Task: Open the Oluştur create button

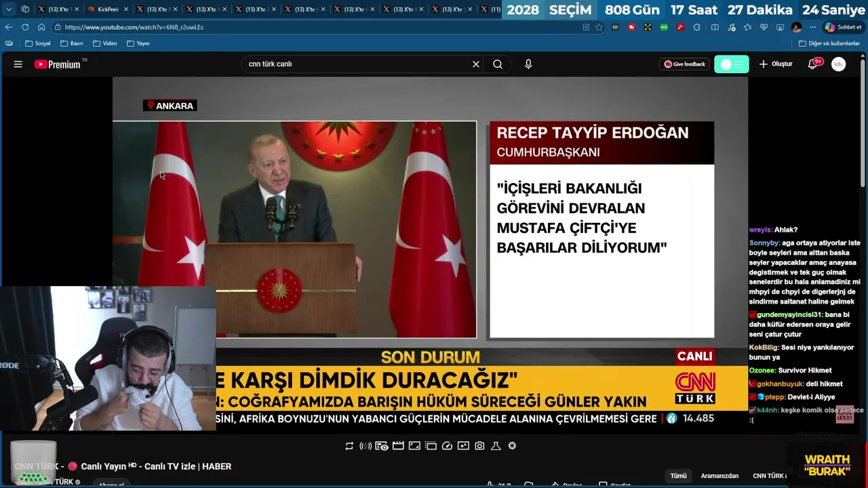Action: (776, 64)
